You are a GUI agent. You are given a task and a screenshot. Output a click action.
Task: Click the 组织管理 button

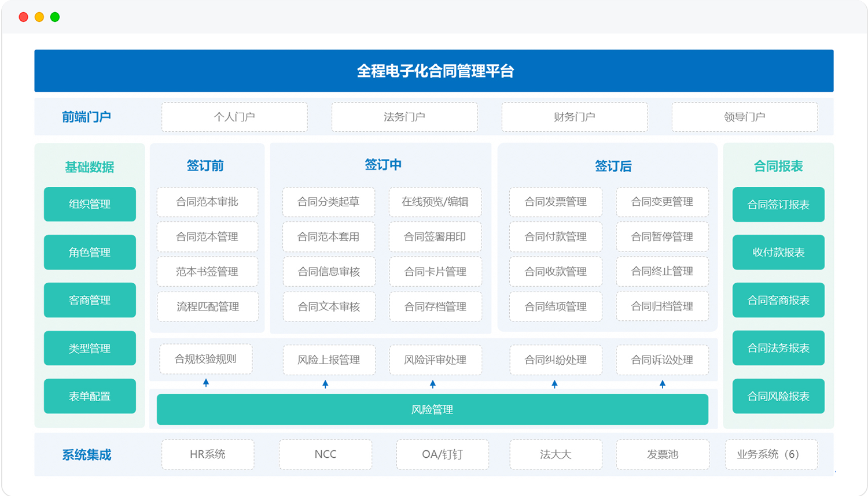point(90,204)
